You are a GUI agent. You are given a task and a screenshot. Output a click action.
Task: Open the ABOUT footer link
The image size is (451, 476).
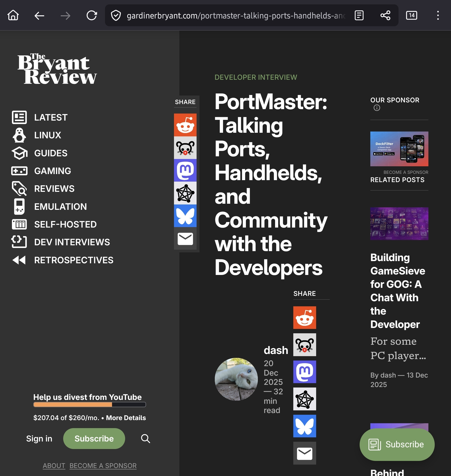[54, 466]
